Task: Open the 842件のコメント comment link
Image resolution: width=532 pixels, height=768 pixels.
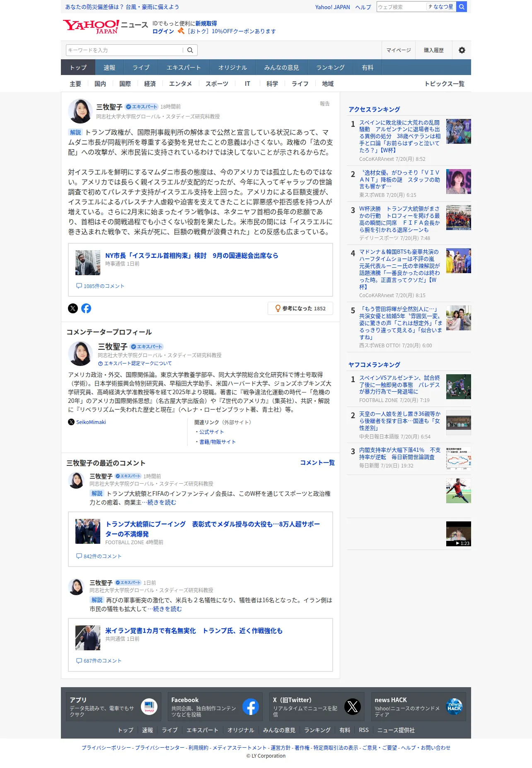Action: click(x=99, y=556)
